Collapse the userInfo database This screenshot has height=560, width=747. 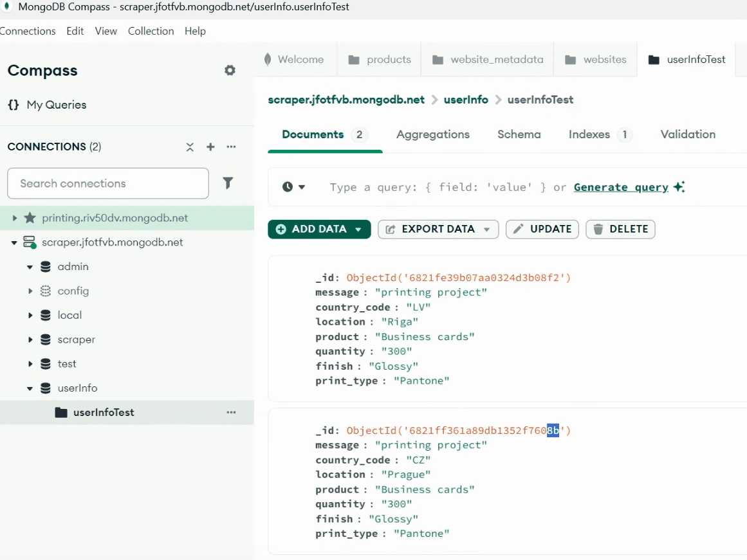(30, 388)
